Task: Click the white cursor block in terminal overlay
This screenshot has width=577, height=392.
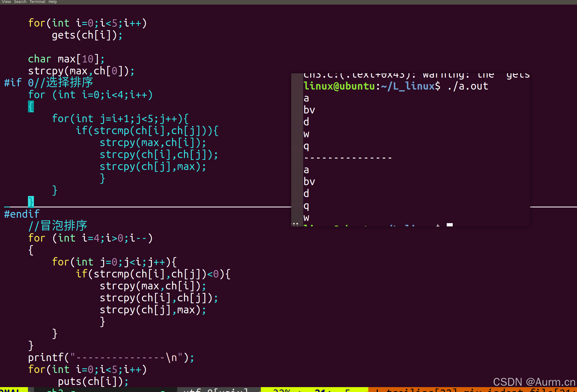Action: click(x=449, y=225)
